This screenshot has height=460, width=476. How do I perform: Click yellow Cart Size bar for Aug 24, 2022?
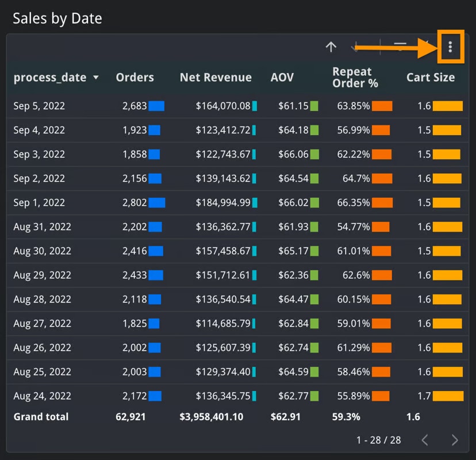point(448,396)
